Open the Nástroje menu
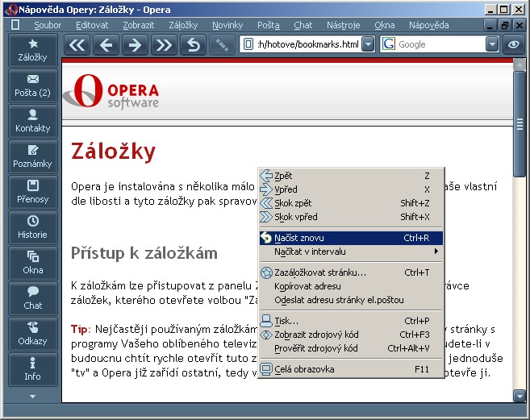This screenshot has width=530, height=420. point(343,25)
